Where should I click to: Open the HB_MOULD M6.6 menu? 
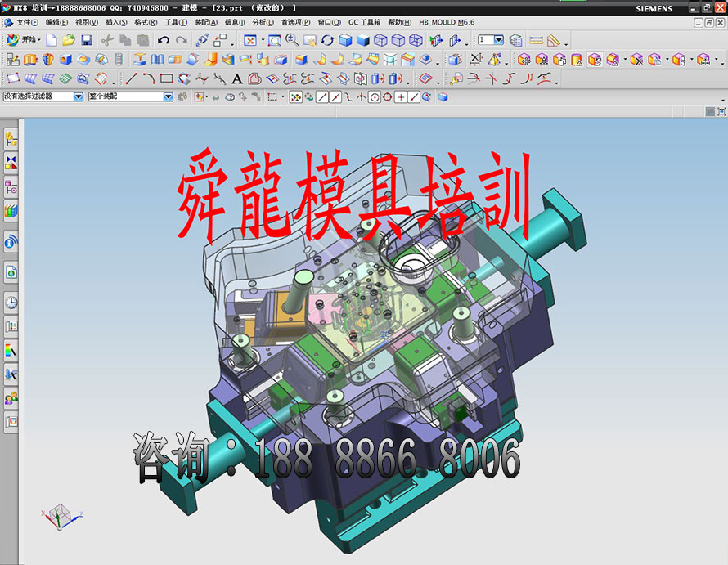[x=447, y=22]
